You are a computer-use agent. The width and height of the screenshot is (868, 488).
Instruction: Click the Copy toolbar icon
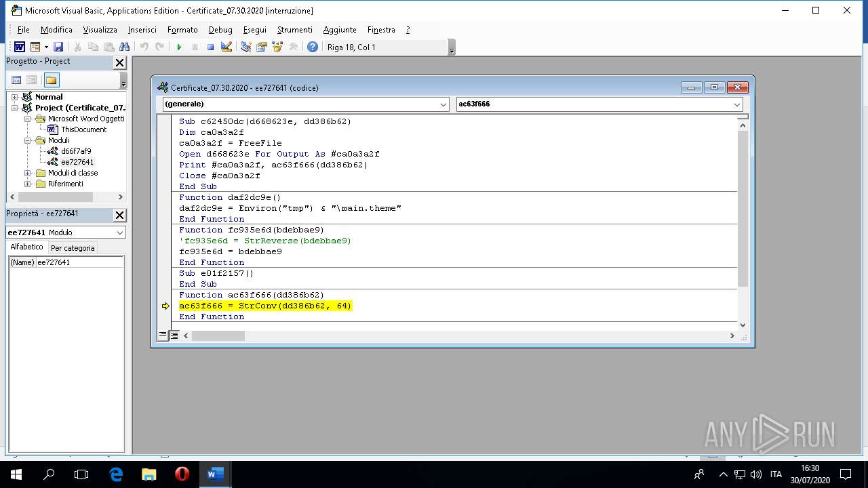click(93, 47)
